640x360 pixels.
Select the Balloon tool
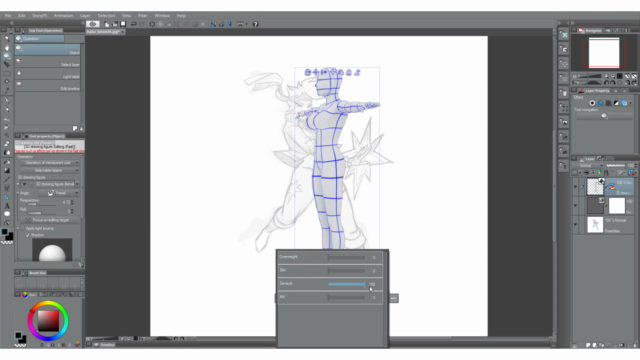click(x=7, y=214)
